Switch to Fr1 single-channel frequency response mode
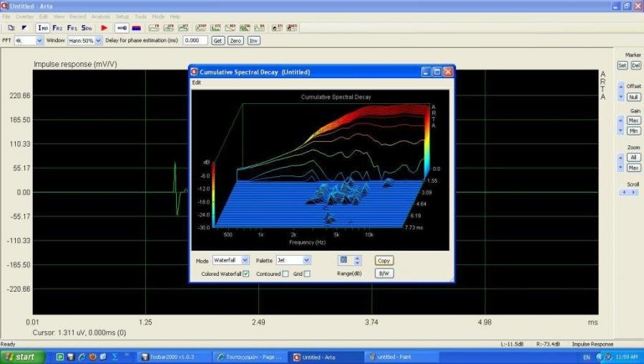644x364 pixels. (72, 27)
